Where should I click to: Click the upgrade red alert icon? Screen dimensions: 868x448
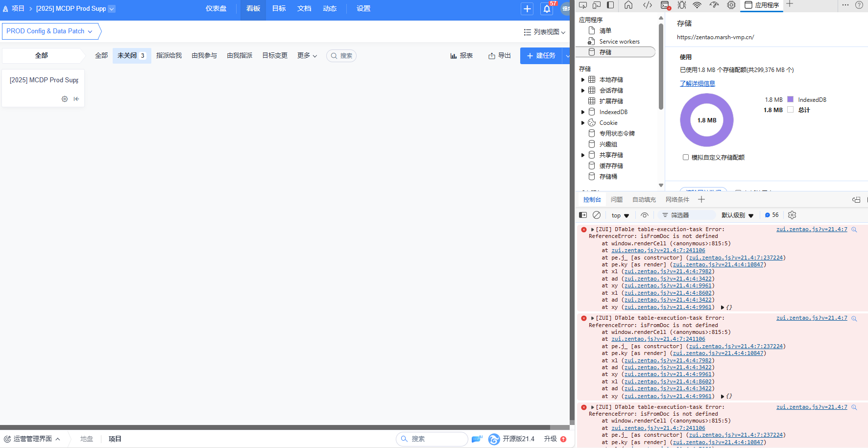(x=563, y=439)
